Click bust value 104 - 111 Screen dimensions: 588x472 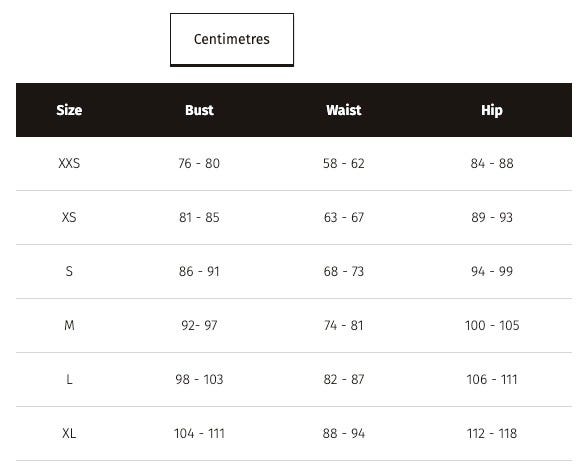pos(199,433)
